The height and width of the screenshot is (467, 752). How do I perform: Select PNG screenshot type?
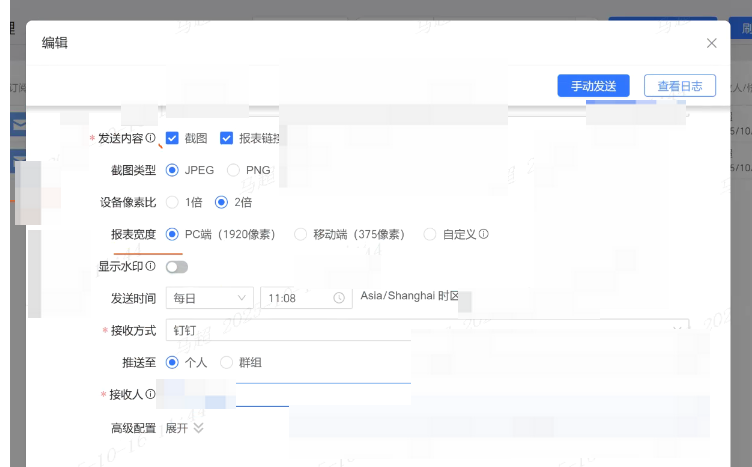pos(233,170)
